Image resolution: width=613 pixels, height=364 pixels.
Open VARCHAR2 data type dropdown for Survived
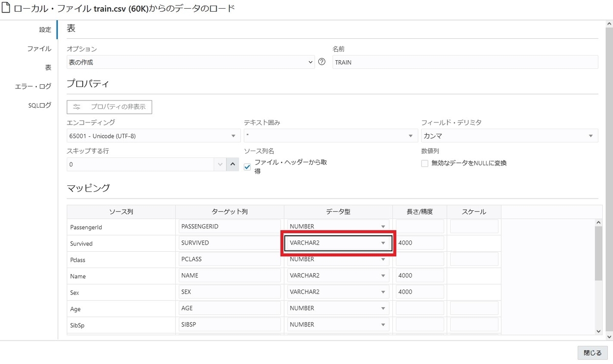[338, 243]
